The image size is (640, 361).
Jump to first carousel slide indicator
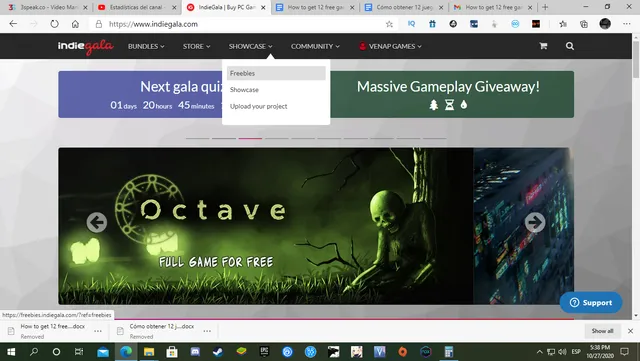coord(198,138)
